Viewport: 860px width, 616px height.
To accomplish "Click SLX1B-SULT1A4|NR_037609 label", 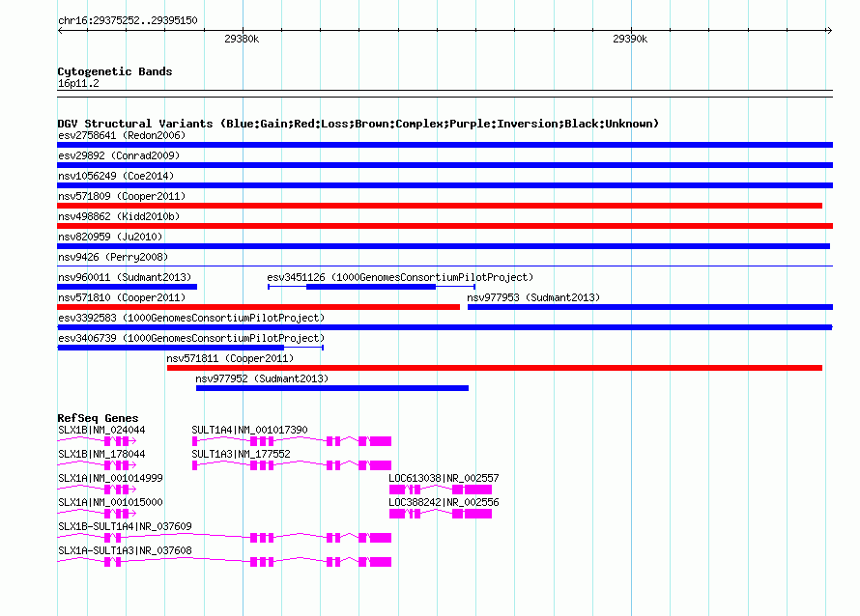I will (x=125, y=526).
